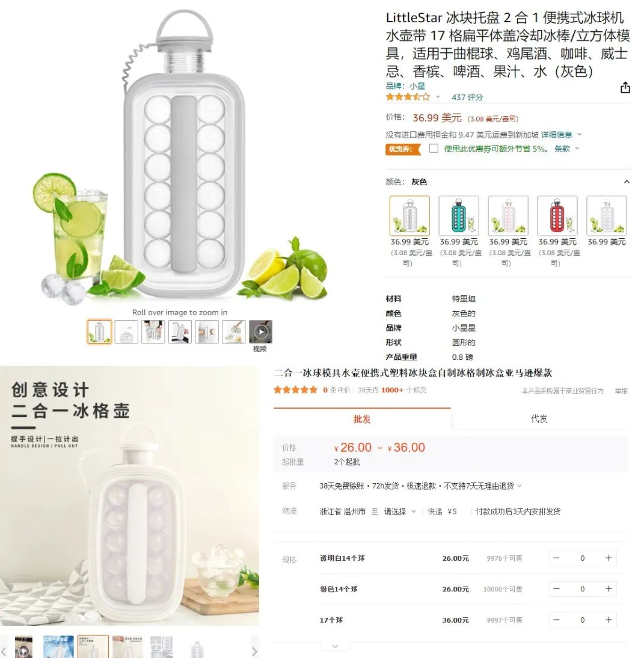The image size is (644, 663).
Task: Click plus icon for 17个球 quantity
Action: point(609,620)
